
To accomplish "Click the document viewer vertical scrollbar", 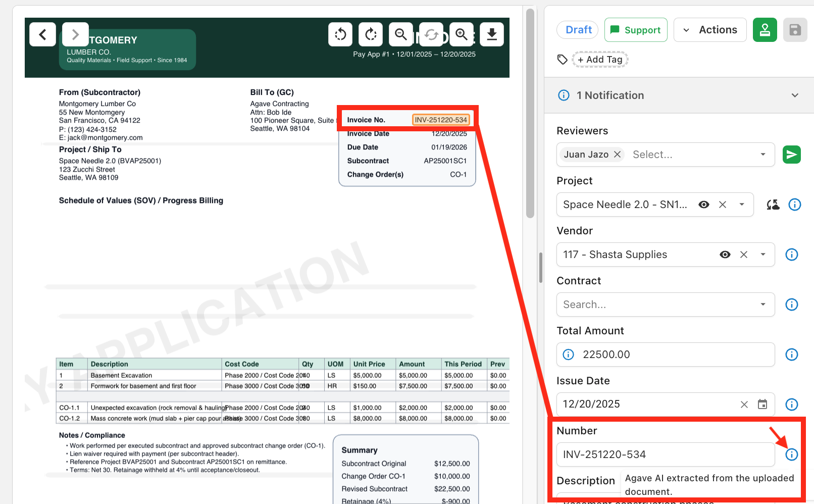I will tap(530, 113).
